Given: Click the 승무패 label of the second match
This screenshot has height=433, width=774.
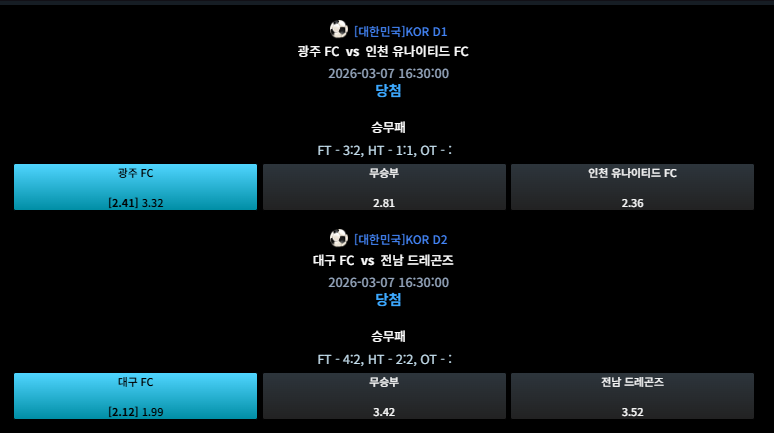Looking at the screenshot, I should coord(388,336).
